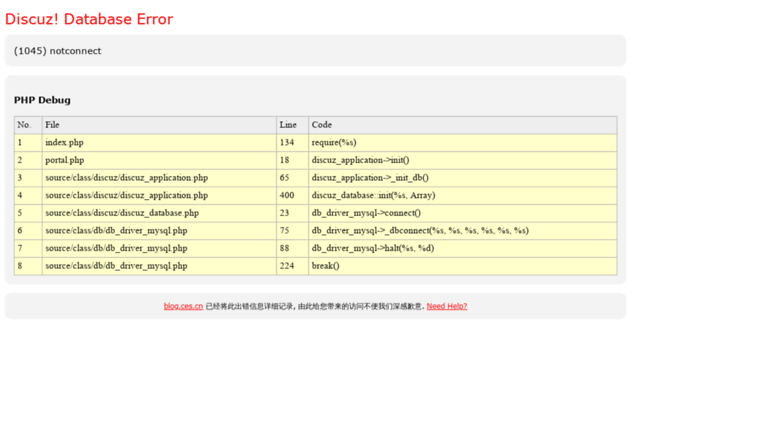Image resolution: width=777 pixels, height=423 pixels.
Task: Select the (1045) notconnect error message
Action: pyautogui.click(x=57, y=51)
